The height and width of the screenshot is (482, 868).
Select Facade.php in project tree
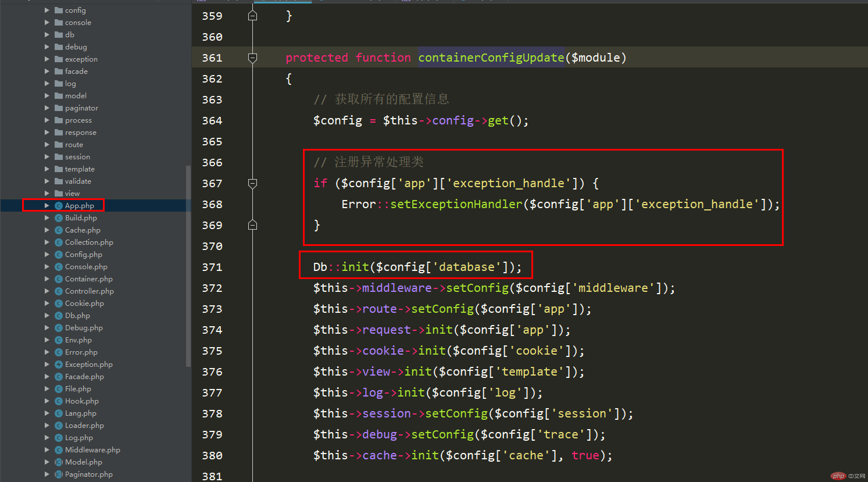pos(84,376)
